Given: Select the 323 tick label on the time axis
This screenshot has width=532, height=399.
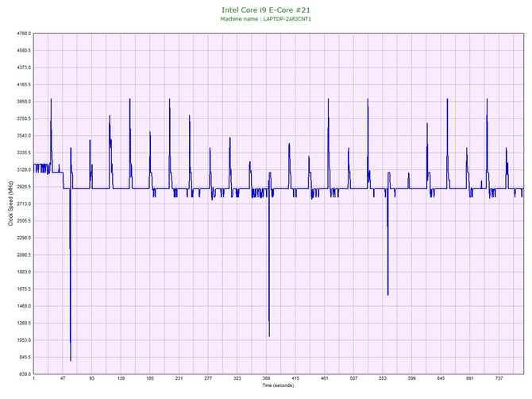Looking at the screenshot, I should 237,378.
